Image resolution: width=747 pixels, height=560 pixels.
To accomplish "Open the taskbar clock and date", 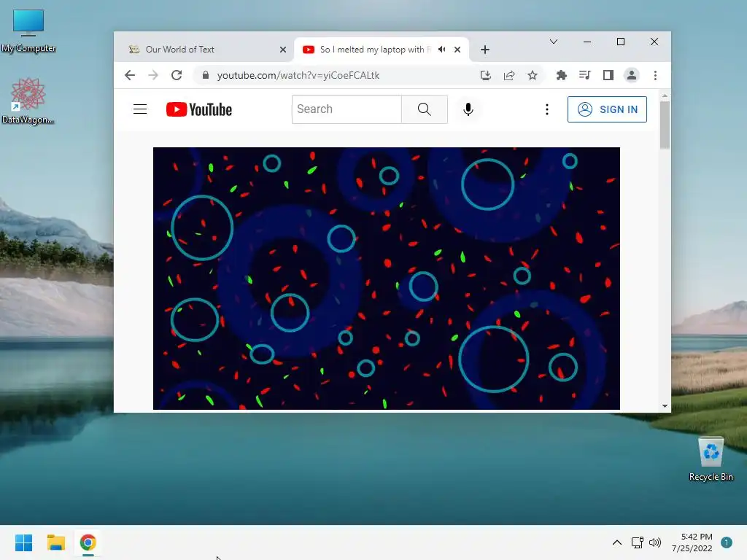I will coord(692,542).
